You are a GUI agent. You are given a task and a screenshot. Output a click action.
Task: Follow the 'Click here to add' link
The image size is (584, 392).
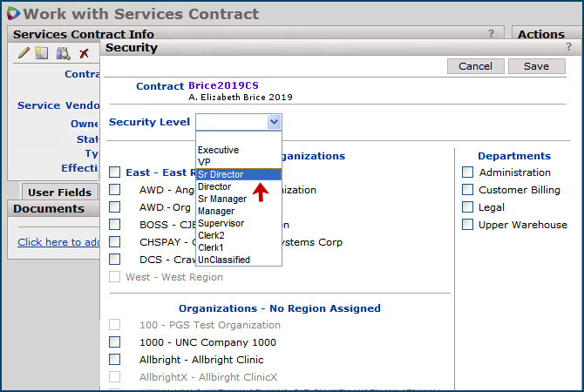pyautogui.click(x=58, y=242)
